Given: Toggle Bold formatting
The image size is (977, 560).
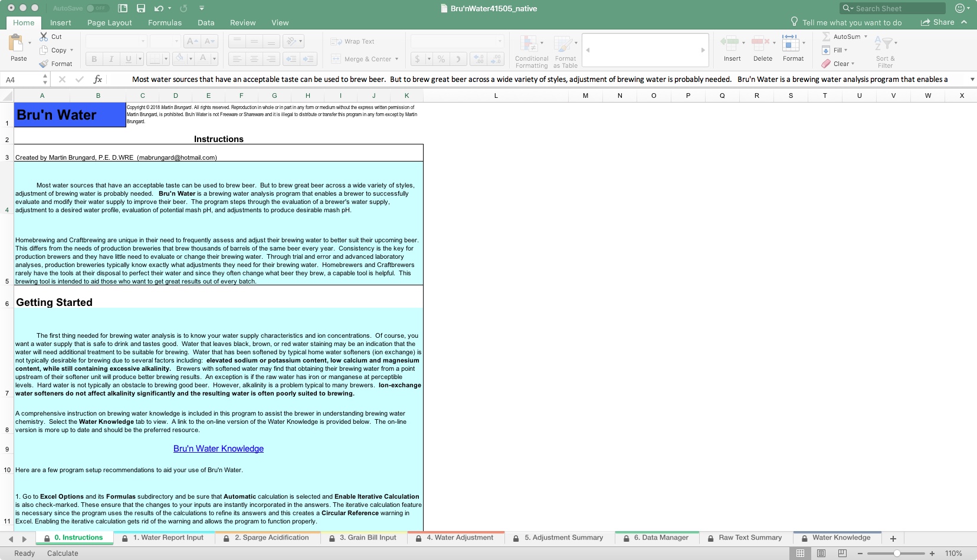Looking at the screenshot, I should tap(94, 59).
